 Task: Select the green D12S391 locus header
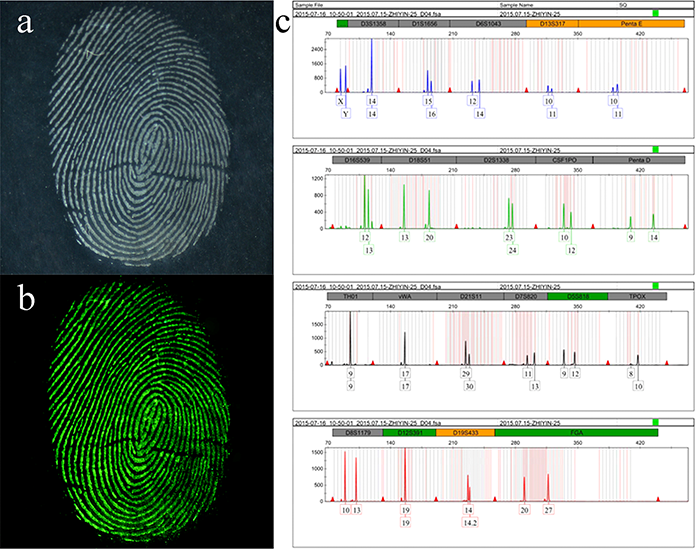coord(409,433)
